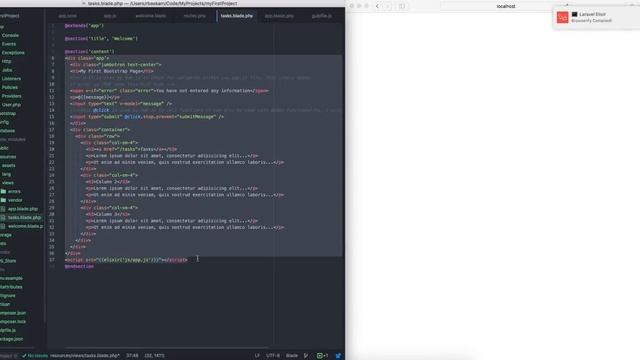The width and height of the screenshot is (640, 360).
Task: Switch to the tasks.blade.php editor tab
Action: pyautogui.click(x=237, y=16)
